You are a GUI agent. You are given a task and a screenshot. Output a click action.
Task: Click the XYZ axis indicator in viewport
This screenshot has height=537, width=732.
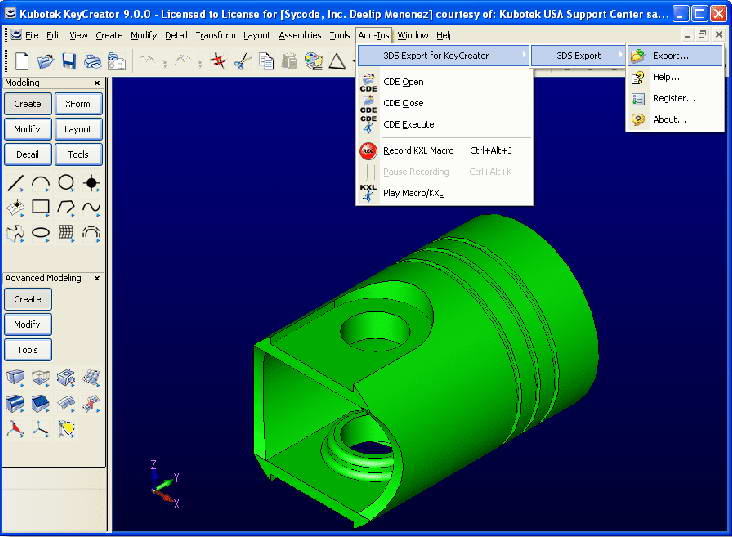click(165, 485)
